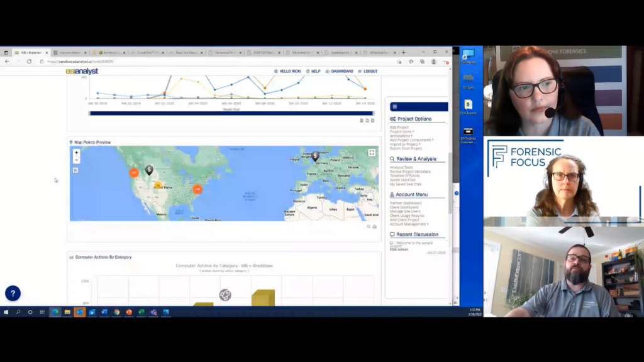Click LOGOUT in the top navigation
This screenshot has height=362, width=644.
tap(367, 72)
